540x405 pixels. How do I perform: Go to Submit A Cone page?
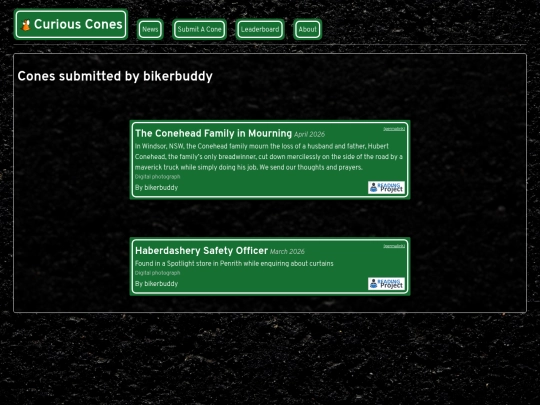(199, 29)
